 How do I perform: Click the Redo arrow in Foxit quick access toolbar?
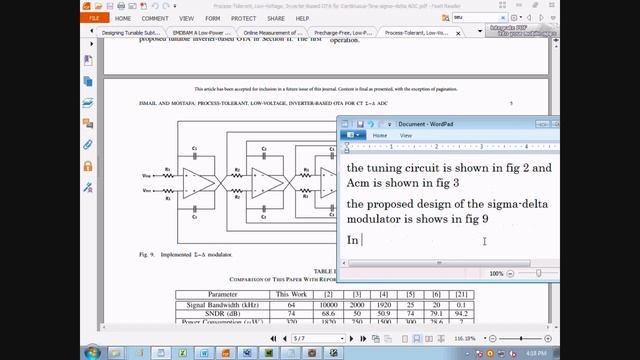click(165, 6)
